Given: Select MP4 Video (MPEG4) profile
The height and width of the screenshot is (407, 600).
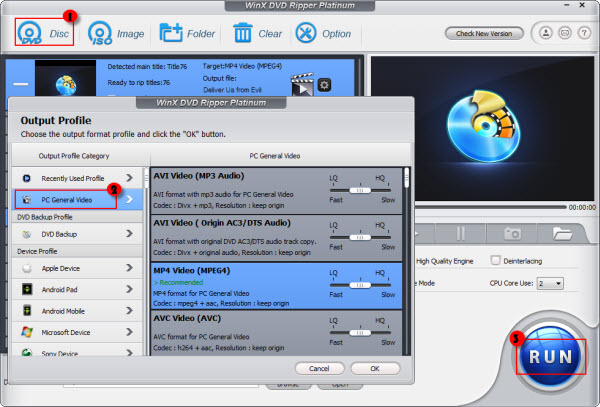Looking at the screenshot, I should (276, 286).
